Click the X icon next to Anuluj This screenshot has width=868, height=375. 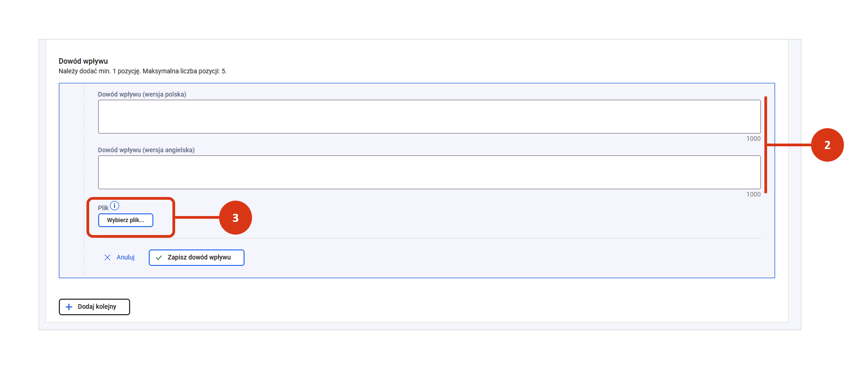click(x=107, y=258)
